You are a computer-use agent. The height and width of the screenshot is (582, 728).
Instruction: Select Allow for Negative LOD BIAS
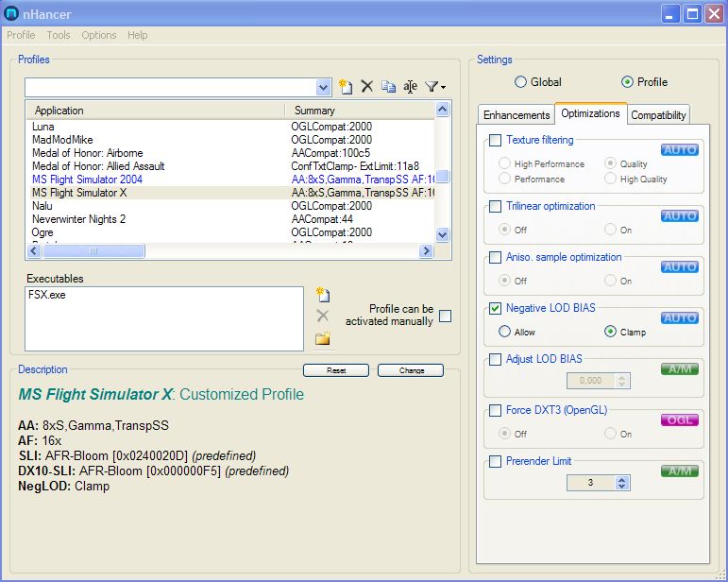pos(504,332)
